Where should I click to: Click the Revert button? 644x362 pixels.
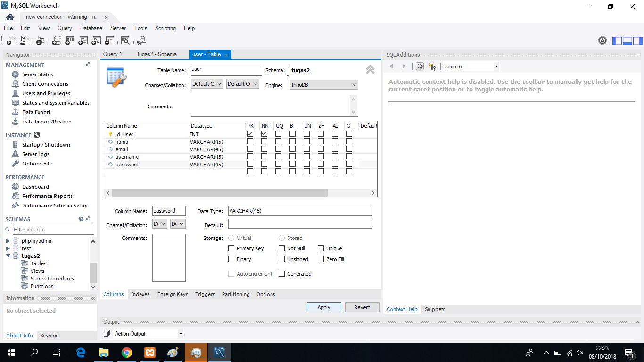(362, 307)
